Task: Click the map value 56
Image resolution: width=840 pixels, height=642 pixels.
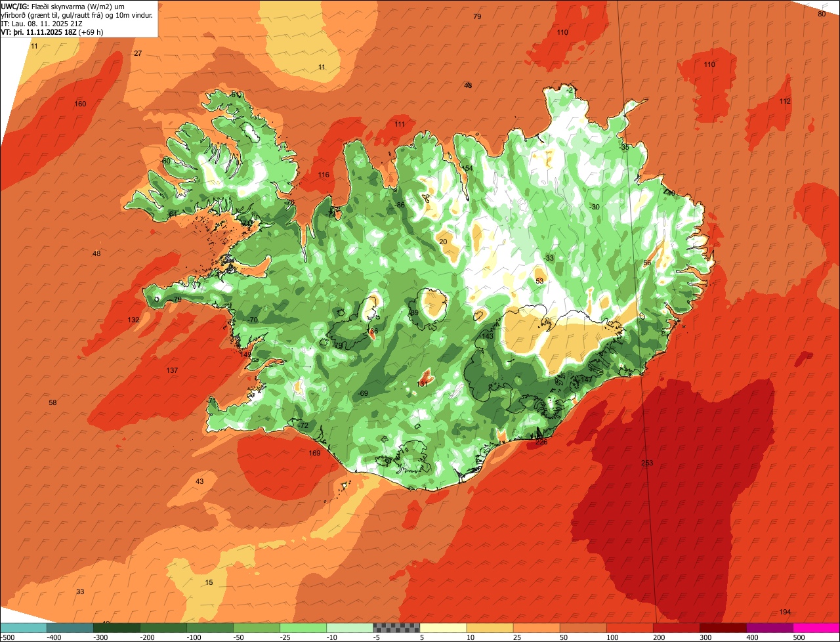Action: tap(647, 263)
